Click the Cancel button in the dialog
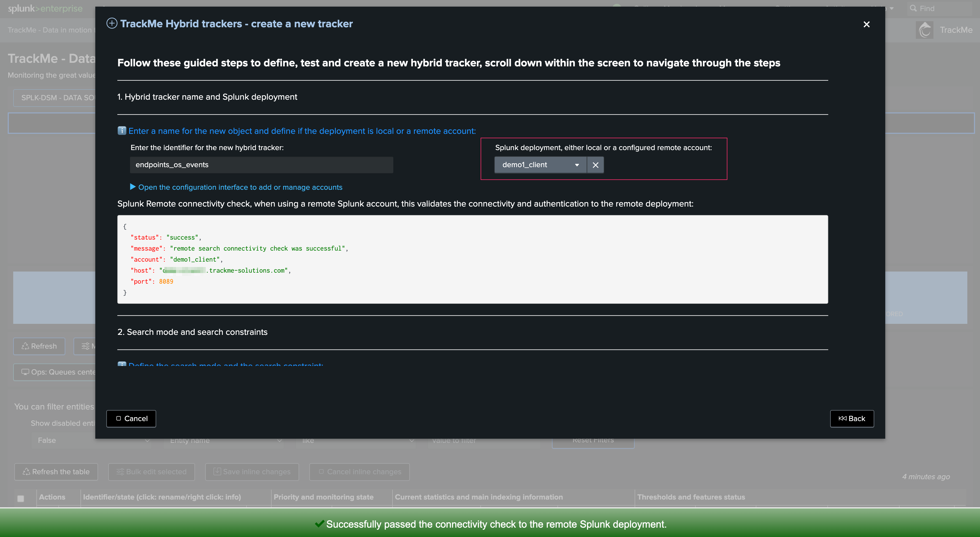Image resolution: width=980 pixels, height=537 pixels. click(131, 418)
